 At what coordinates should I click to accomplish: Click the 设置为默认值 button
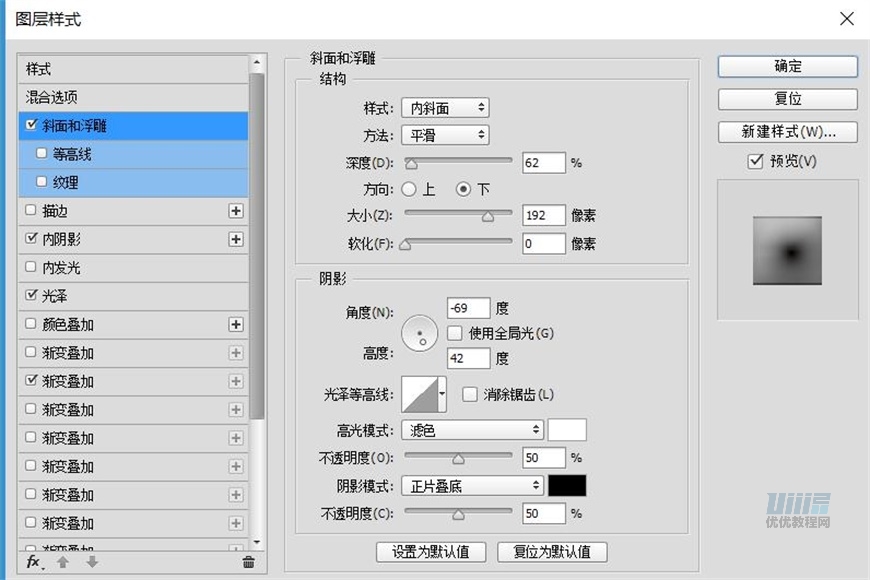point(431,552)
